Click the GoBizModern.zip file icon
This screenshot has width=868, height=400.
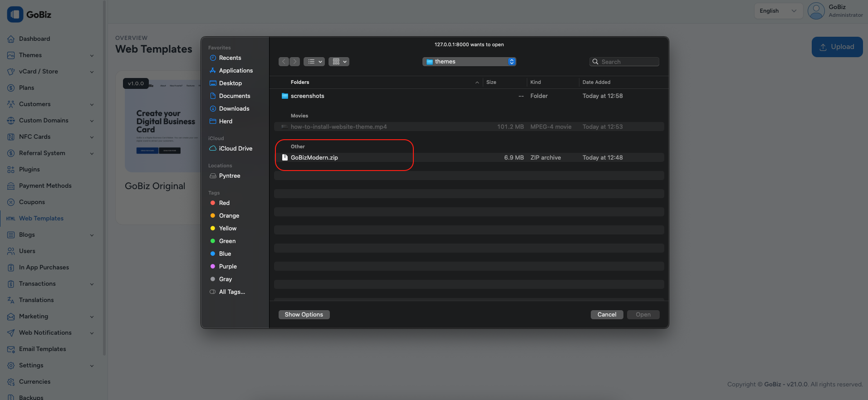[285, 157]
